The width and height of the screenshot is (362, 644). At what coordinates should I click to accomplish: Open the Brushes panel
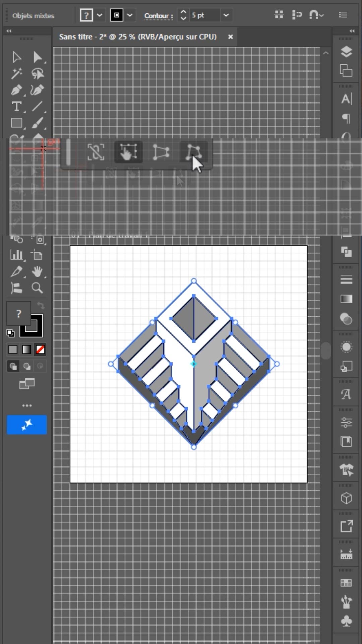(x=346, y=602)
